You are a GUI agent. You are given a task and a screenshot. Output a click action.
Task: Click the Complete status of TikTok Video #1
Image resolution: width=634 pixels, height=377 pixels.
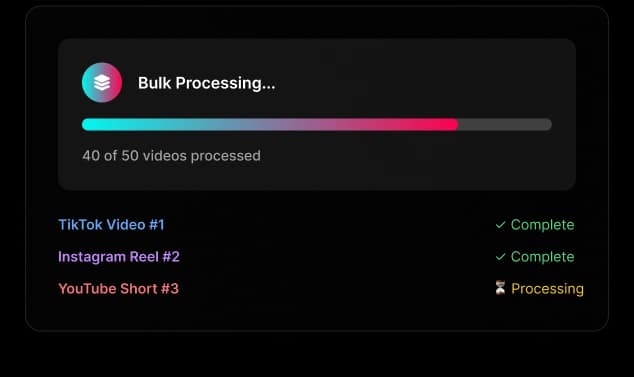542,225
